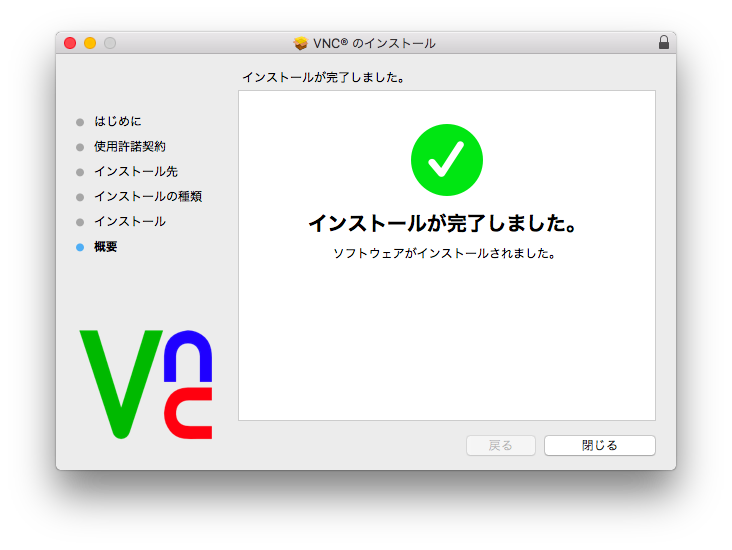The width and height of the screenshot is (732, 550).
Task: Select the インストールの種類 step
Action: (148, 197)
